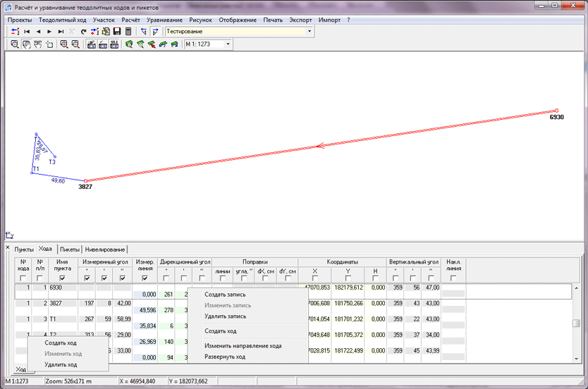
Task: Select the 181750,266 coordinate cell
Action: click(348, 303)
